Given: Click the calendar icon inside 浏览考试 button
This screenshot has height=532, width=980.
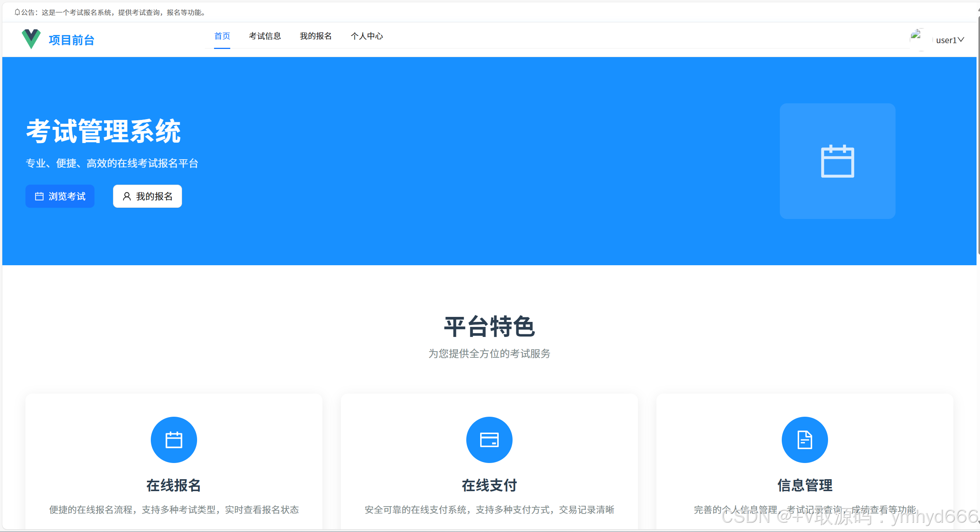Looking at the screenshot, I should (x=39, y=196).
